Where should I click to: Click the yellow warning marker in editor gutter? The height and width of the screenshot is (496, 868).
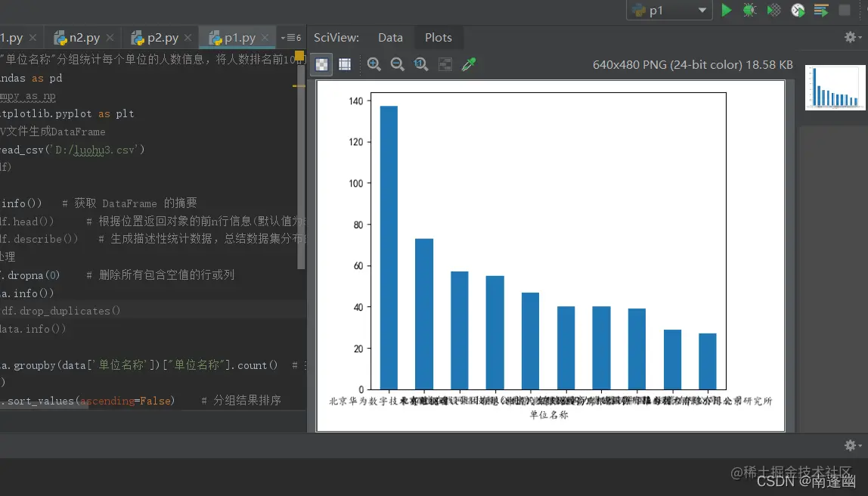(299, 55)
